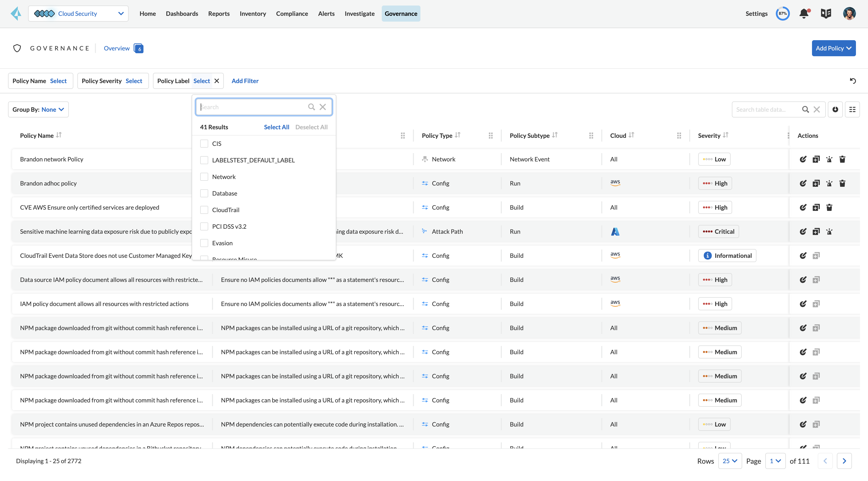Click the notifications bell icon
This screenshot has width=868, height=481.
(804, 14)
